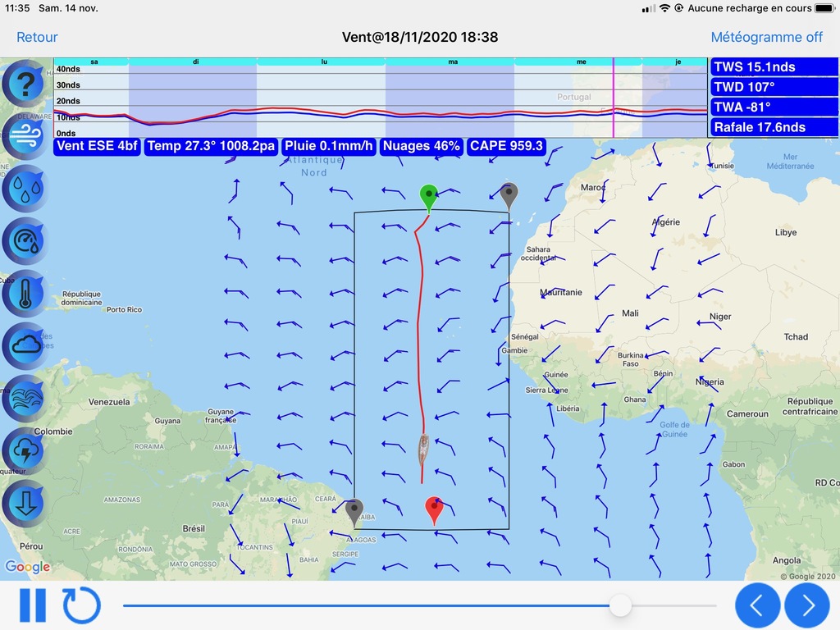This screenshot has height=630, width=840.
Task: Tap the Angola label on the map
Action: pyautogui.click(x=787, y=560)
